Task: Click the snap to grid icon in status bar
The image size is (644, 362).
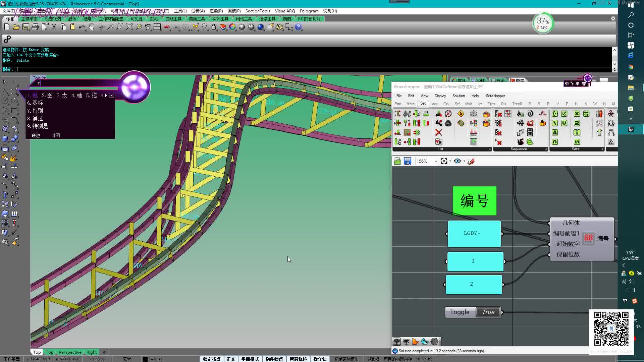Action: click(x=212, y=358)
